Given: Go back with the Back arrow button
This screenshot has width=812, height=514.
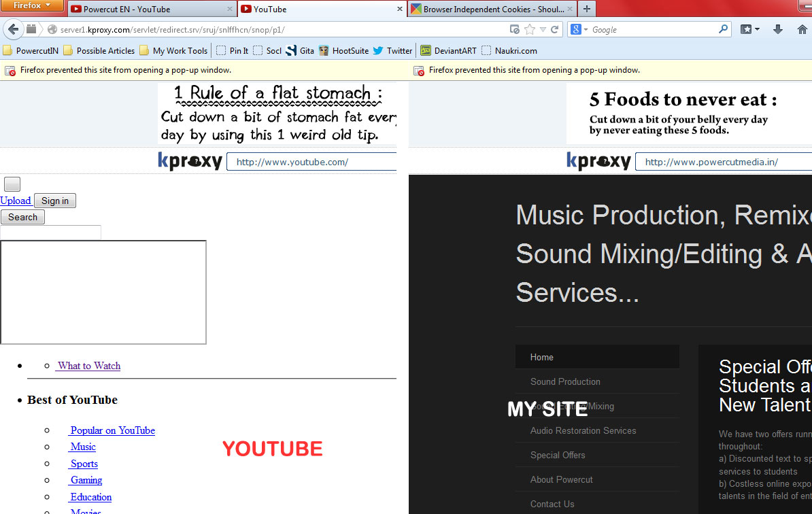Looking at the screenshot, I should tap(14, 29).
